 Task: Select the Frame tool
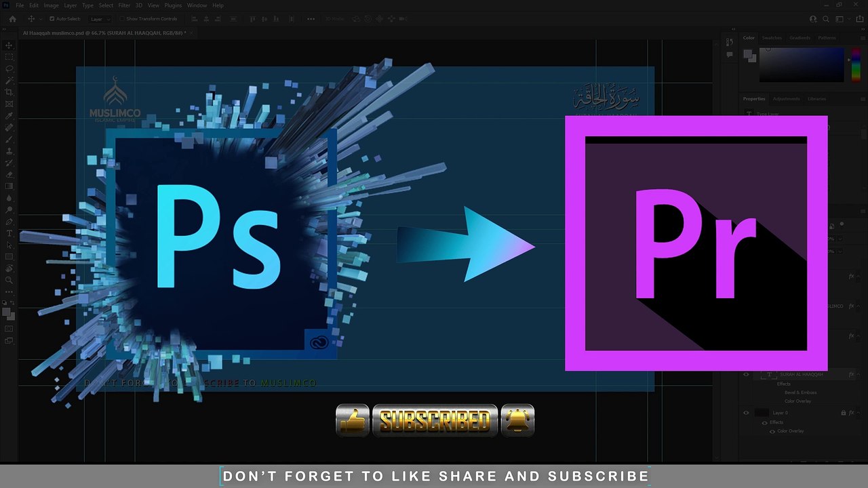coord(9,104)
